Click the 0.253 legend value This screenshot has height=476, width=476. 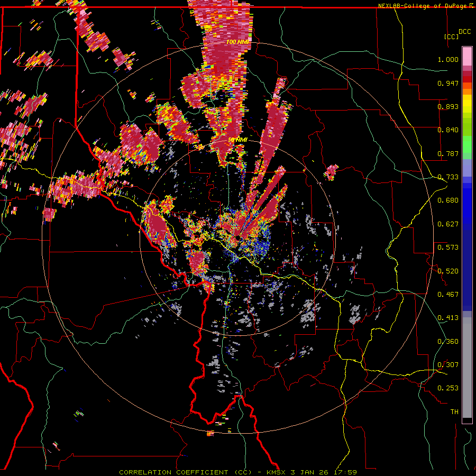point(448,388)
